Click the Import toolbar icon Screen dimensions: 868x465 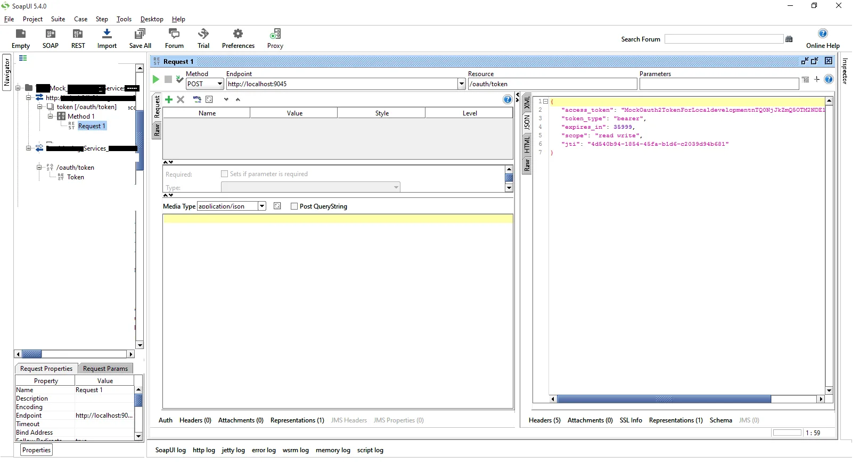(x=107, y=39)
